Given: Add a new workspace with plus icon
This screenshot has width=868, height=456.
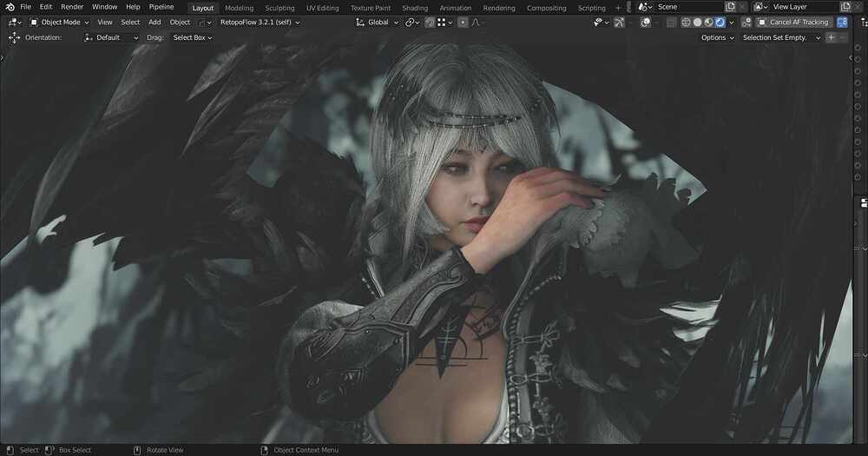Looking at the screenshot, I should click(618, 9).
